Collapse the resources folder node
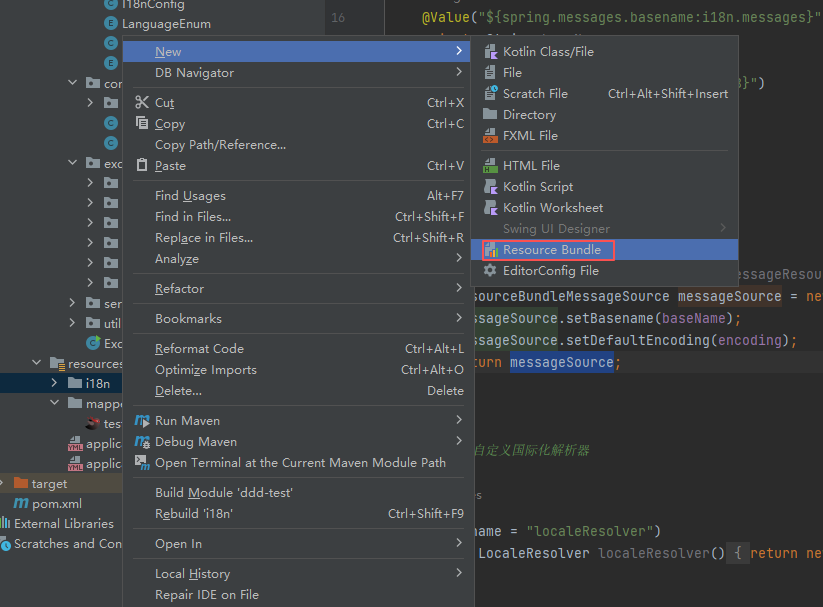823x607 pixels. click(x=37, y=363)
